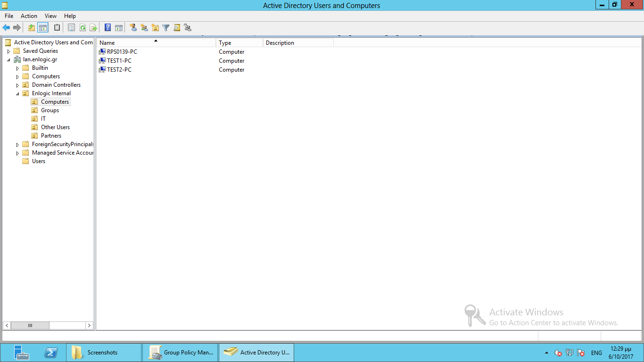
Task: Open Screenshots folder taskbar button
Action: [104, 353]
